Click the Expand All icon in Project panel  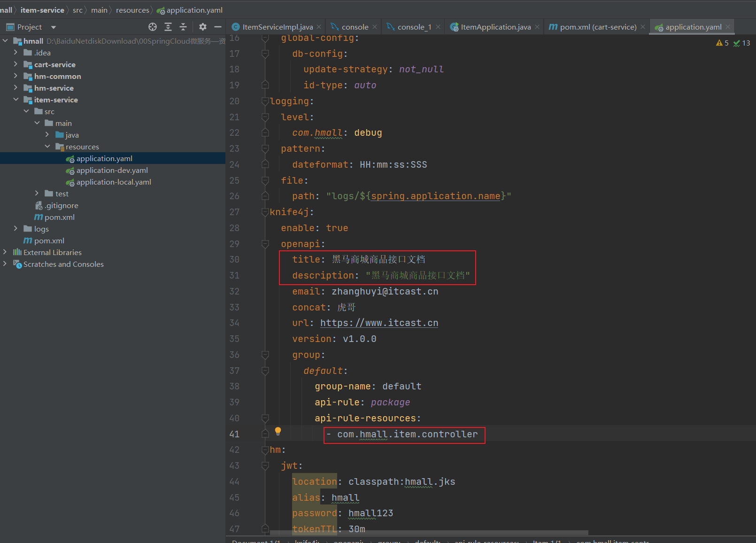point(168,27)
